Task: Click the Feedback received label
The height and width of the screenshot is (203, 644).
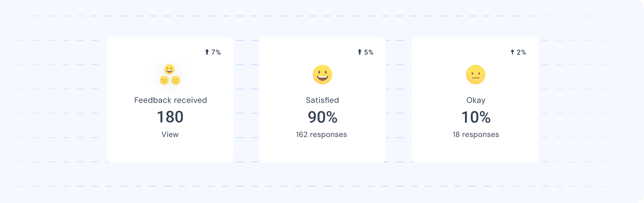Action: pyautogui.click(x=170, y=100)
